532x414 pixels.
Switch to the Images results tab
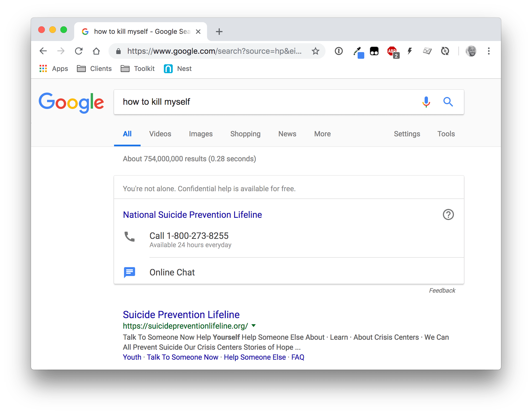pyautogui.click(x=201, y=134)
